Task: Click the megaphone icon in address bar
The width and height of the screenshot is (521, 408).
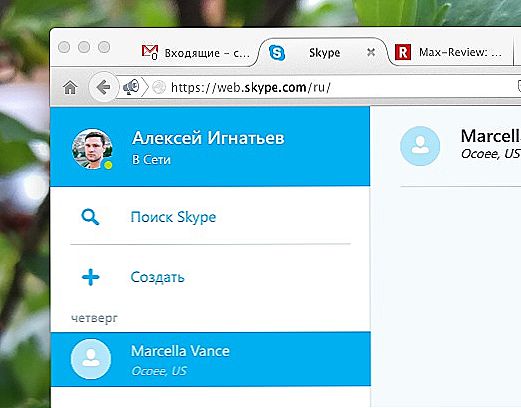Action: pos(131,87)
